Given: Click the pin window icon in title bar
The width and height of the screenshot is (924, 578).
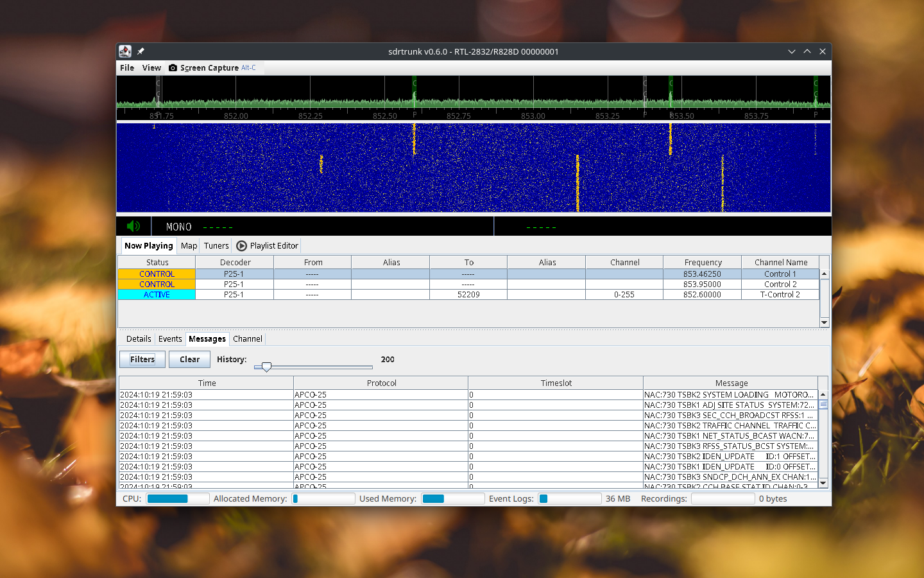Looking at the screenshot, I should [141, 51].
